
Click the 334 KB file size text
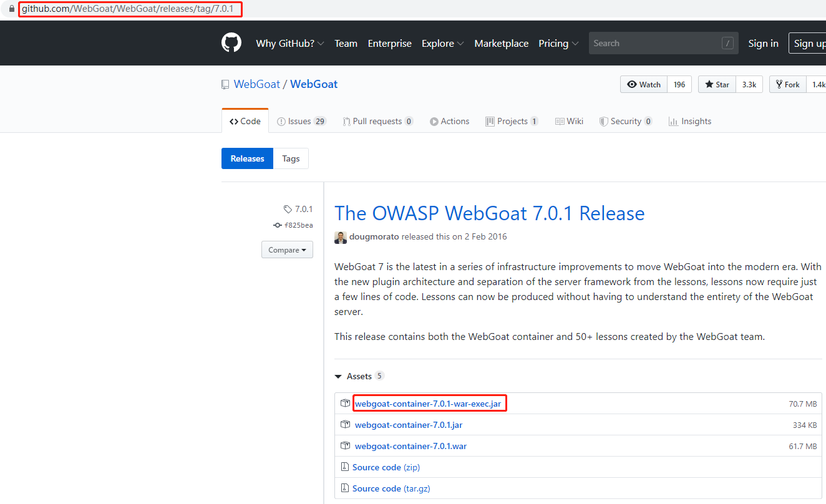(805, 425)
